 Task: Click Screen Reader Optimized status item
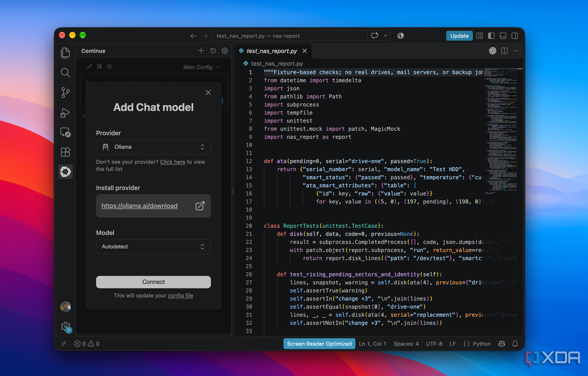pos(319,343)
